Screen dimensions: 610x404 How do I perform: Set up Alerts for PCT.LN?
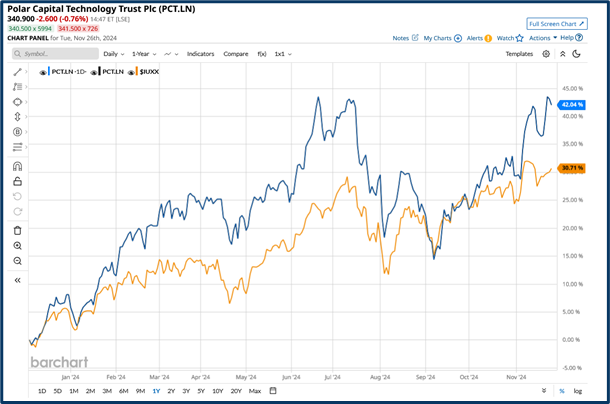point(479,38)
